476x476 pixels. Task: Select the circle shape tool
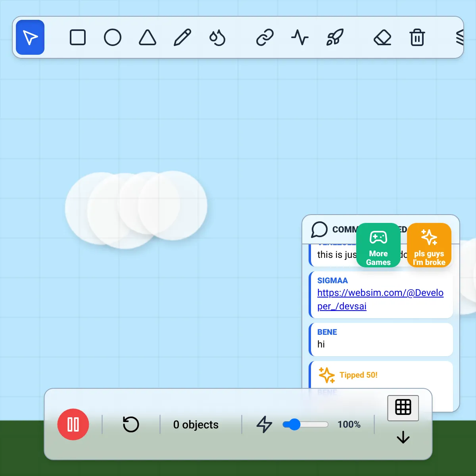coord(113,37)
